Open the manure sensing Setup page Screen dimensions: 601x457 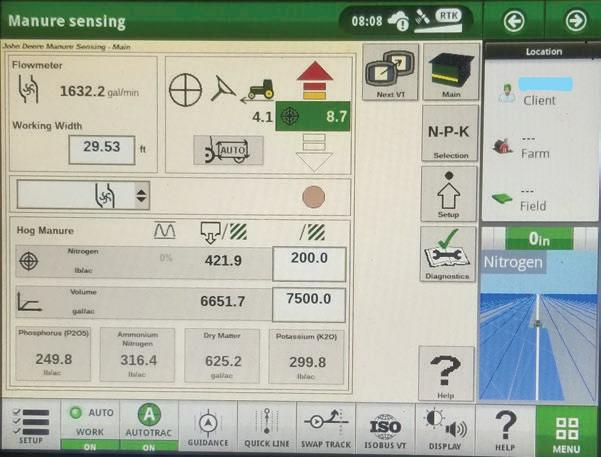coord(449,194)
